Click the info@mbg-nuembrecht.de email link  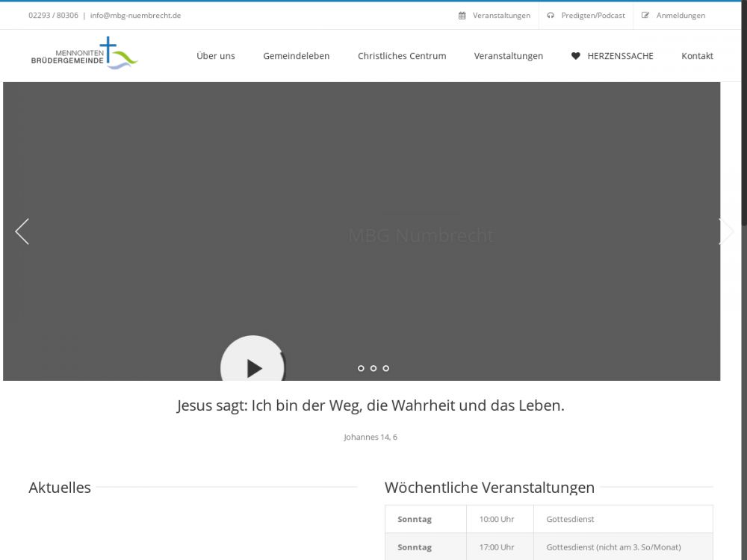pyautogui.click(x=135, y=16)
